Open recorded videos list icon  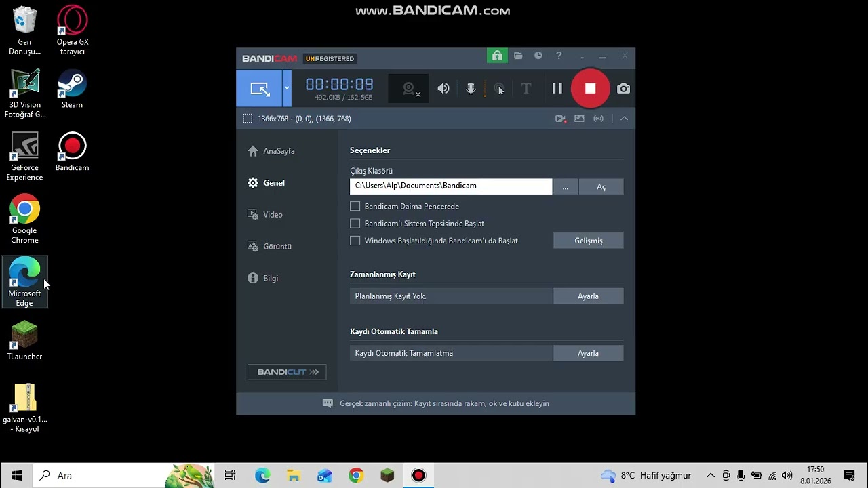tap(560, 119)
